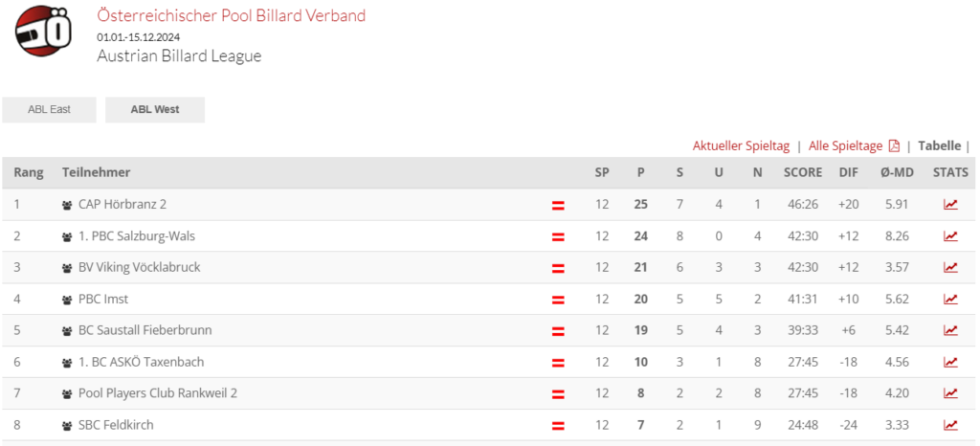Open stats chart icon for BV Viking Vöcklabruck
The image size is (980, 446).
pos(950,267)
